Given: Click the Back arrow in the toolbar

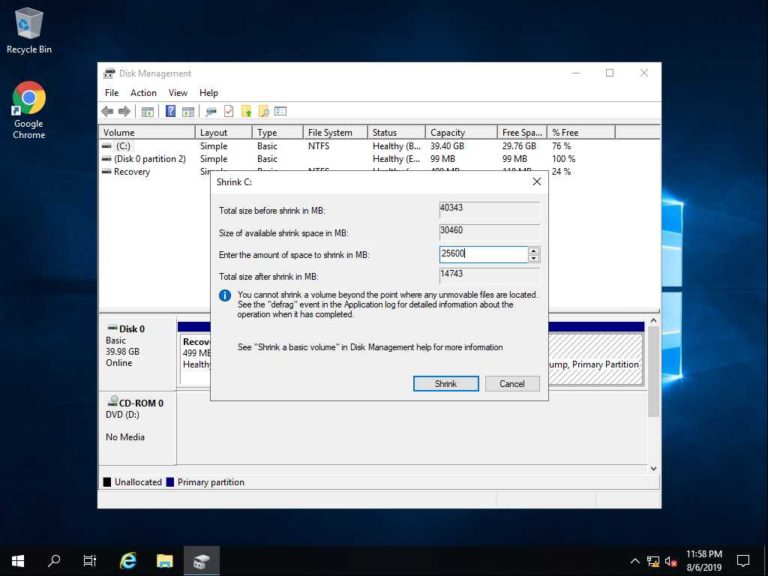Looking at the screenshot, I should [x=107, y=111].
